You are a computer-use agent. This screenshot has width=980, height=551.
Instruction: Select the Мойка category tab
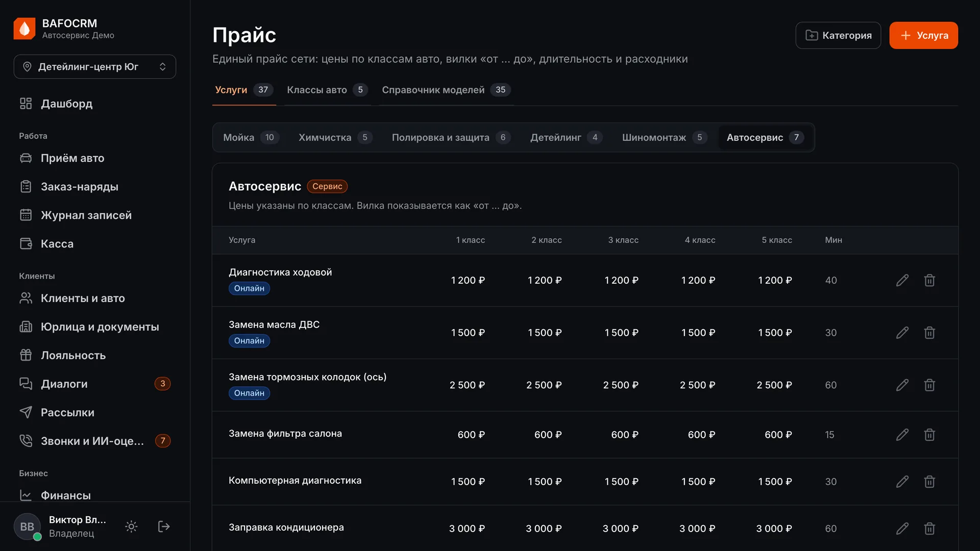[x=251, y=137]
